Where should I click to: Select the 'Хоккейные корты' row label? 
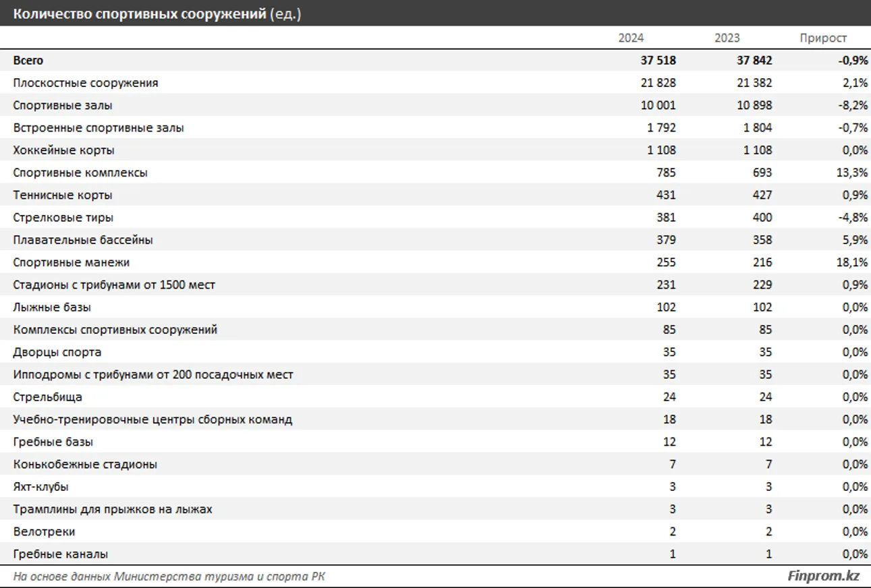coord(63,150)
